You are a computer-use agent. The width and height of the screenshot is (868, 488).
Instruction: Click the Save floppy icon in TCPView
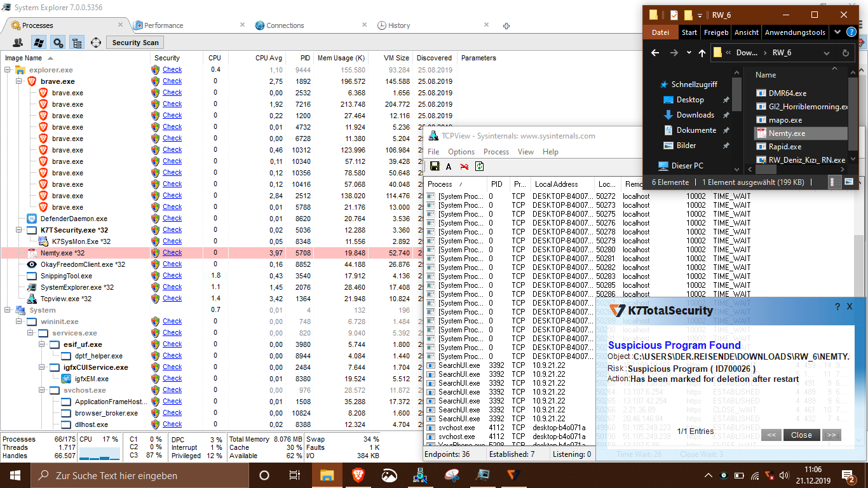435,166
